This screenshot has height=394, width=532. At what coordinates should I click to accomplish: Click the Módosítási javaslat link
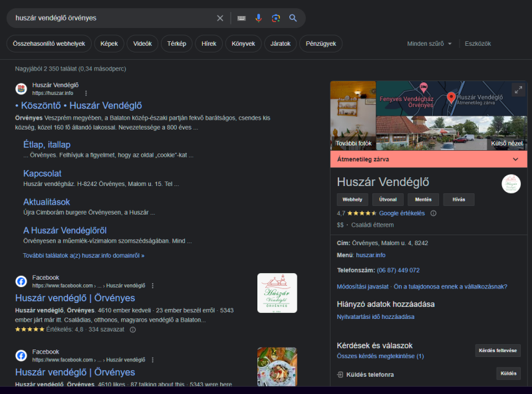coord(362,286)
